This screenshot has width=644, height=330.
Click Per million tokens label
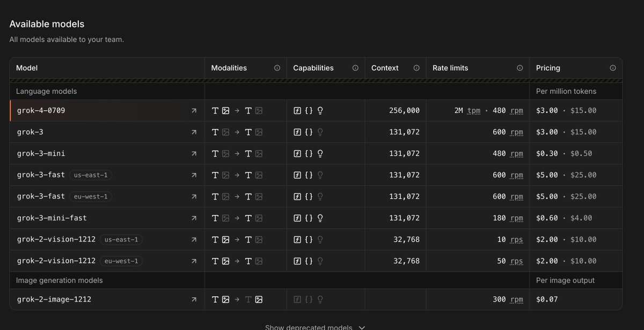(566, 91)
